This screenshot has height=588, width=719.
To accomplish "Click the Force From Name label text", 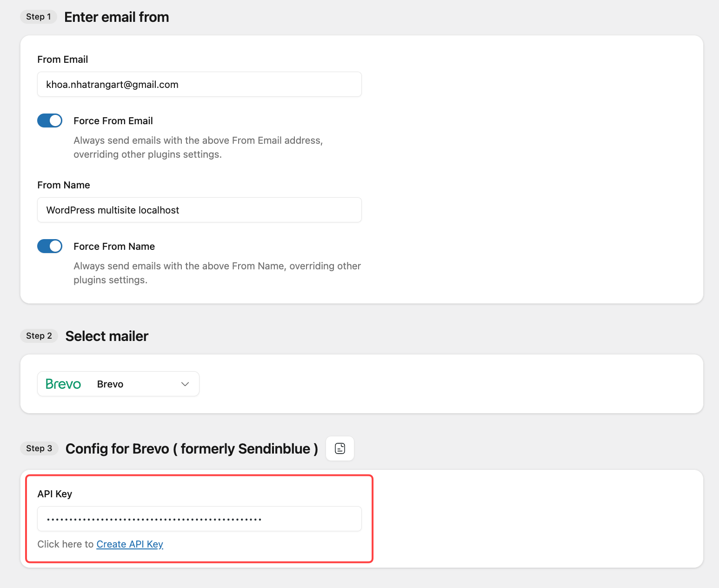I will 114,247.
